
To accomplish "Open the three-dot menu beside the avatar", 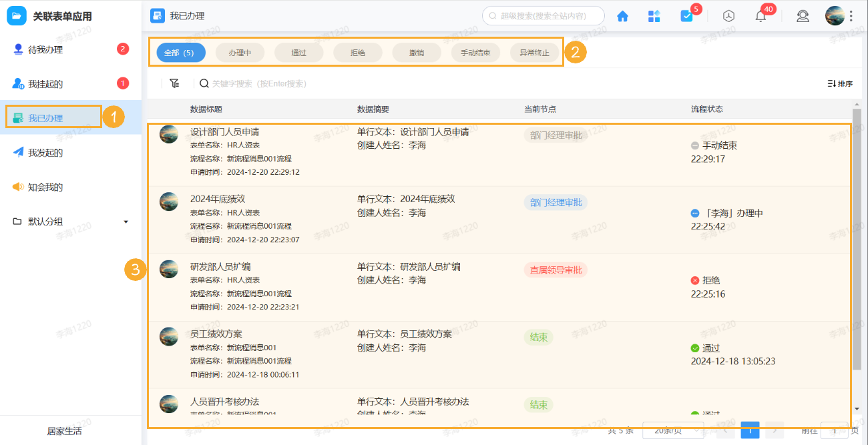I will point(857,15).
